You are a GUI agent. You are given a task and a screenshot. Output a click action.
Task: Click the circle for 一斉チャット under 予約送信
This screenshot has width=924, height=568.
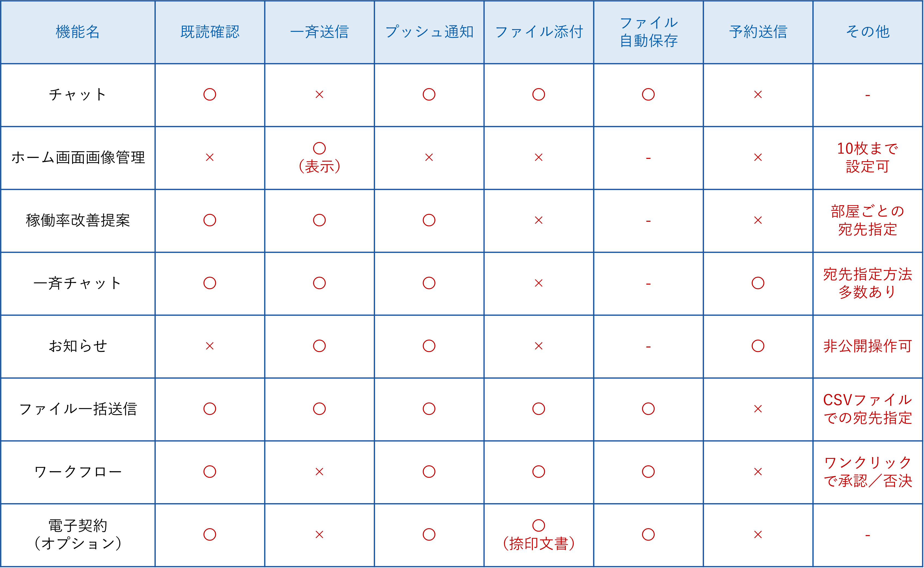tap(758, 283)
